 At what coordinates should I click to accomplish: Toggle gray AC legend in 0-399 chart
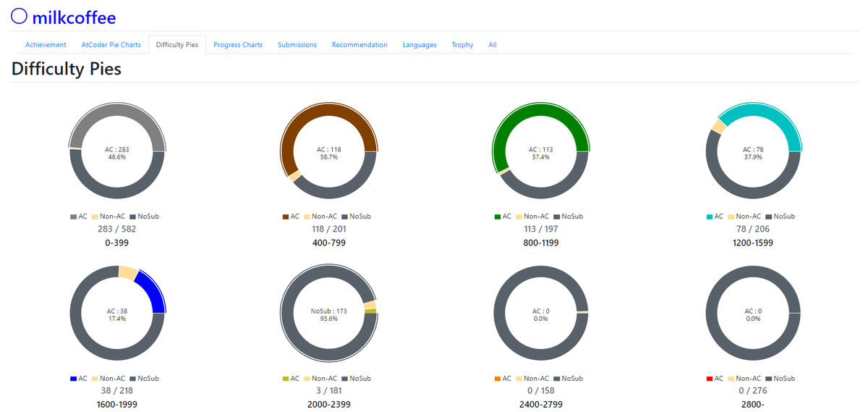[x=78, y=216]
